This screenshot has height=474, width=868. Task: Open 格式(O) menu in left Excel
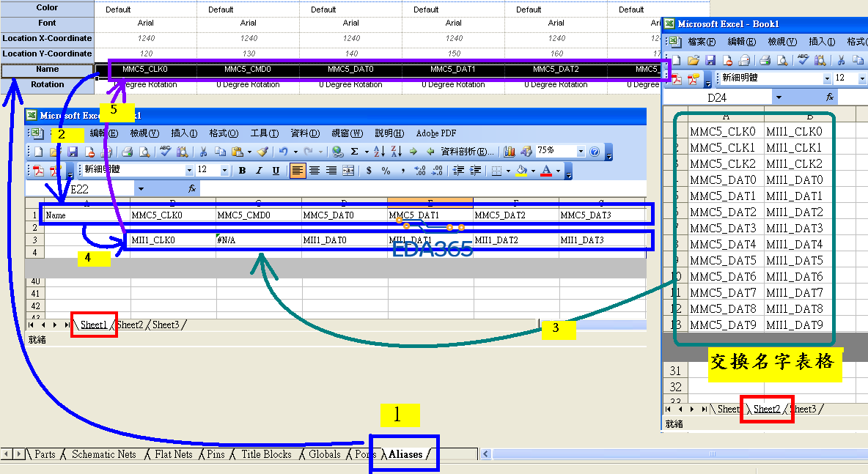pyautogui.click(x=224, y=133)
